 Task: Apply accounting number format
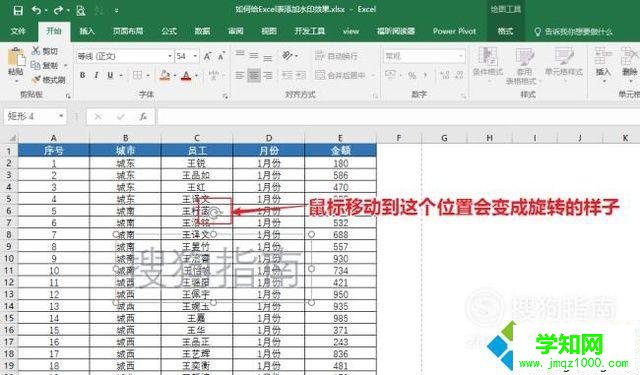click(390, 75)
